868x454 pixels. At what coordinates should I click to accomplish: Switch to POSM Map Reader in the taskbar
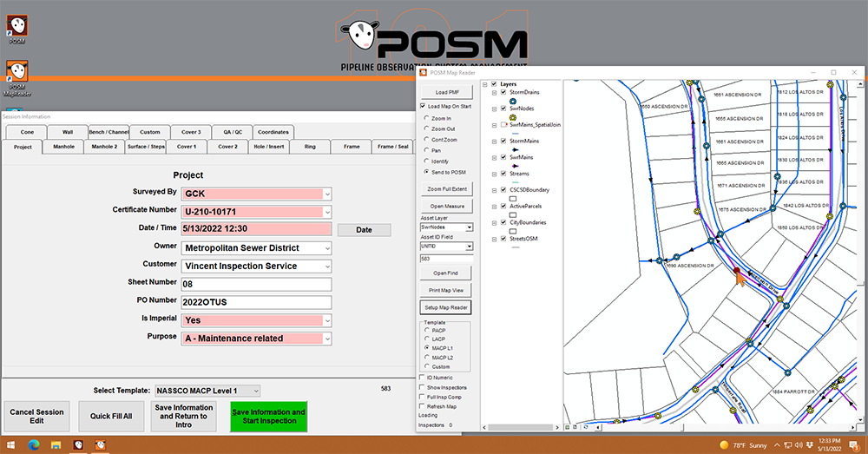tap(100, 444)
